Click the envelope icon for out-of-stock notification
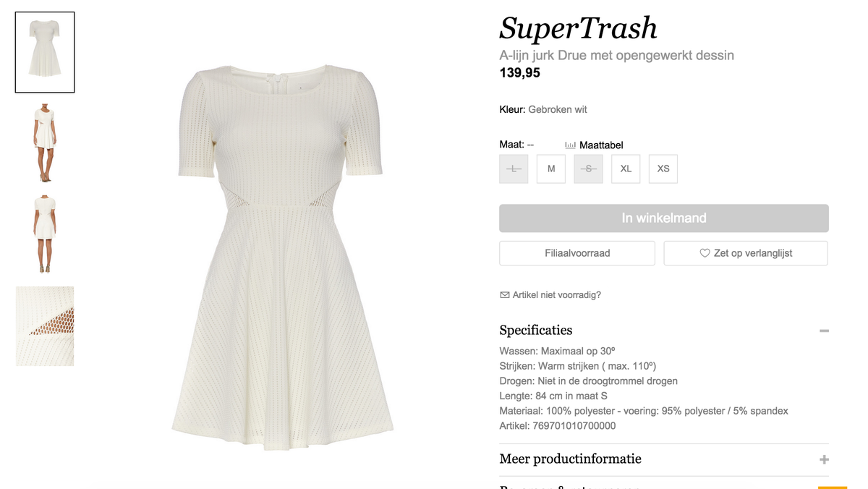This screenshot has height=489, width=868. coord(505,295)
